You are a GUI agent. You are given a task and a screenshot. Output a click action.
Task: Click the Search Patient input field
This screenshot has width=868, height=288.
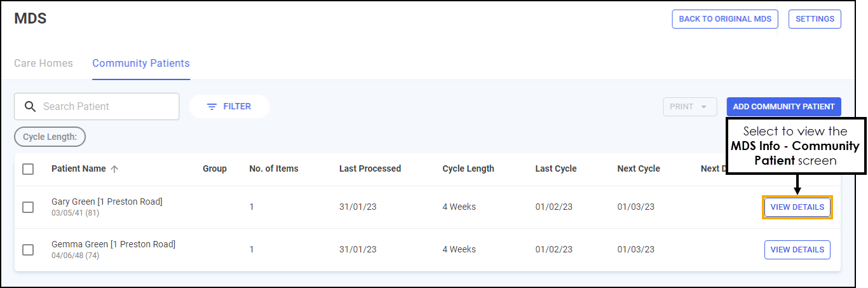pyautogui.click(x=97, y=107)
